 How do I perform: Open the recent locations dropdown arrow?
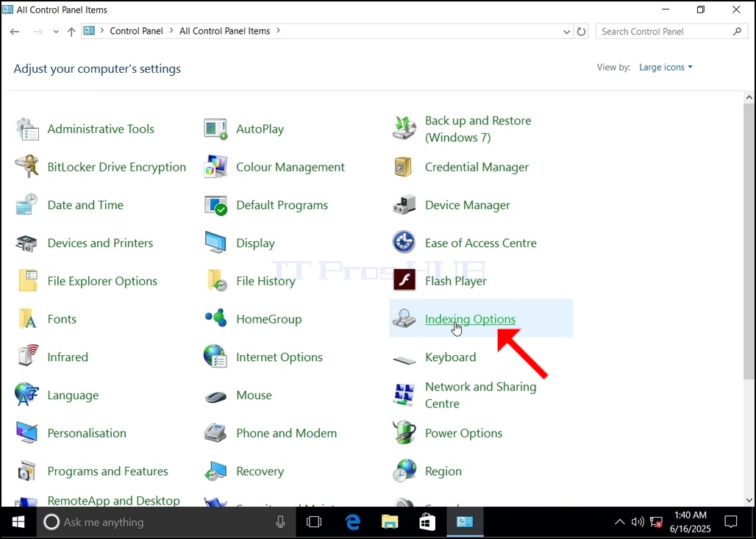tap(56, 32)
